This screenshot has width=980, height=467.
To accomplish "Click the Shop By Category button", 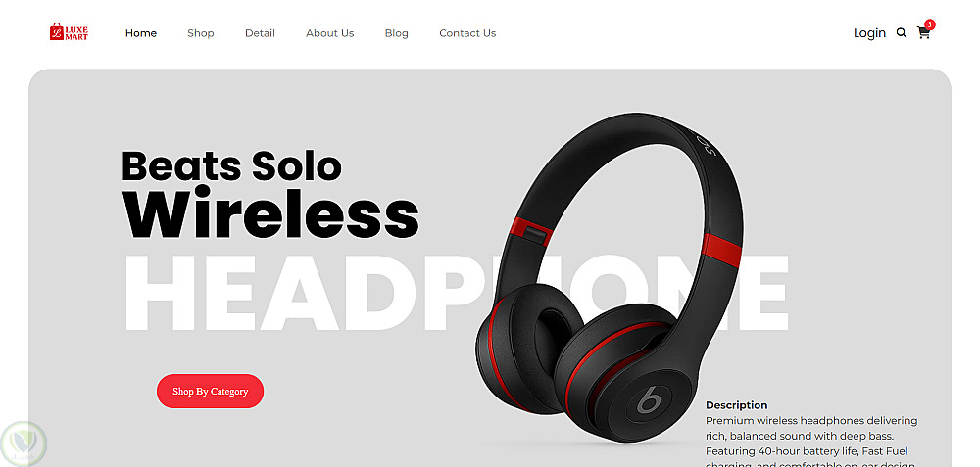I will coord(210,391).
